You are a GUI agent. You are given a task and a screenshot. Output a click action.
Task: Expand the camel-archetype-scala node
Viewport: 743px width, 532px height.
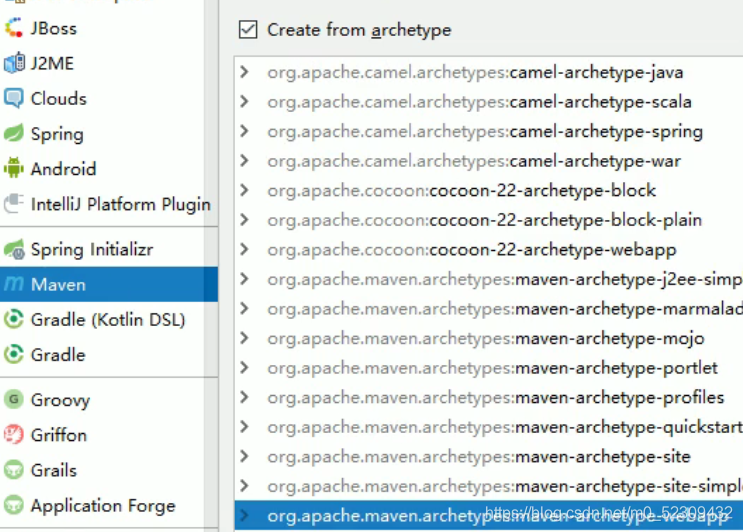(245, 101)
